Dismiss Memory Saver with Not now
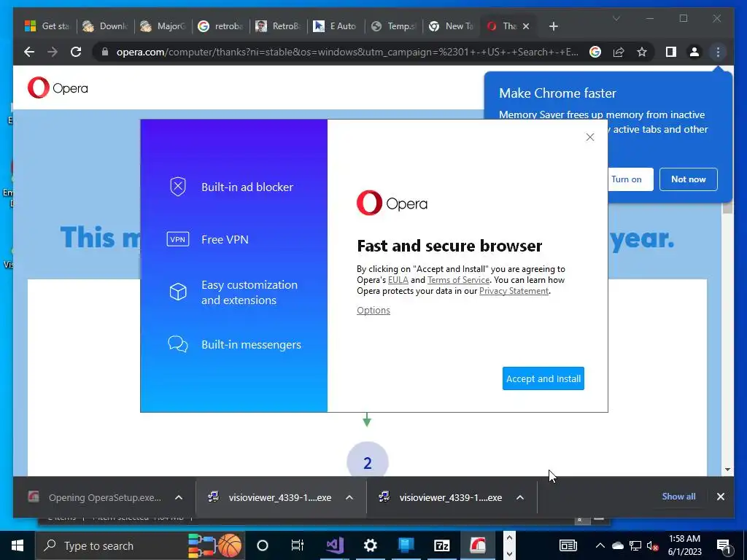Image resolution: width=747 pixels, height=560 pixels. click(689, 179)
